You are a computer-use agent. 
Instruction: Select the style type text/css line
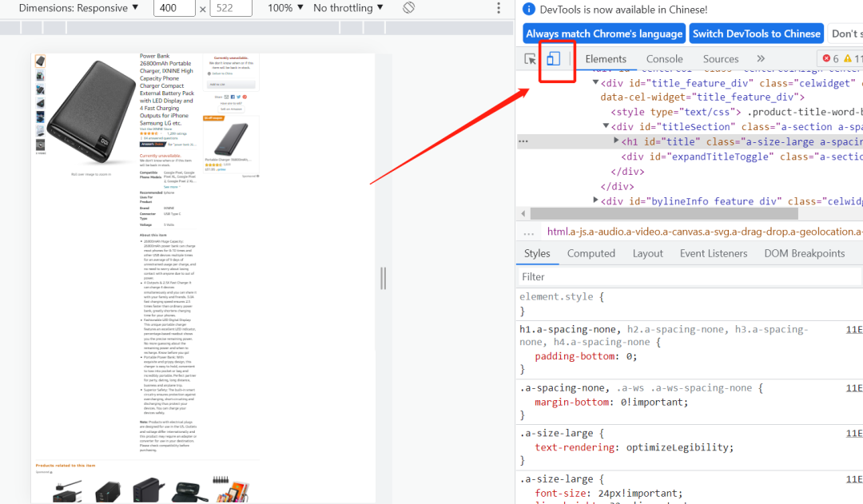[x=736, y=112]
